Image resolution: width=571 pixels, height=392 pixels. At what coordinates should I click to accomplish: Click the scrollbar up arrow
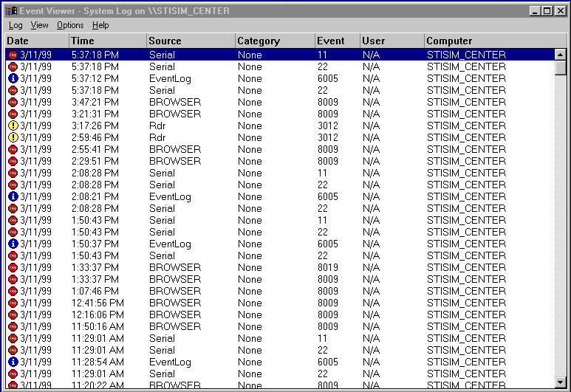tap(560, 55)
